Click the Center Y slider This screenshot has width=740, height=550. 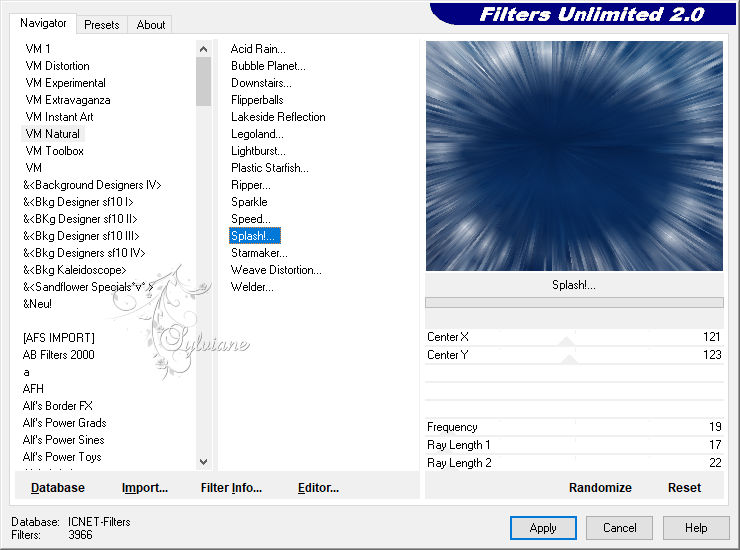(574, 355)
